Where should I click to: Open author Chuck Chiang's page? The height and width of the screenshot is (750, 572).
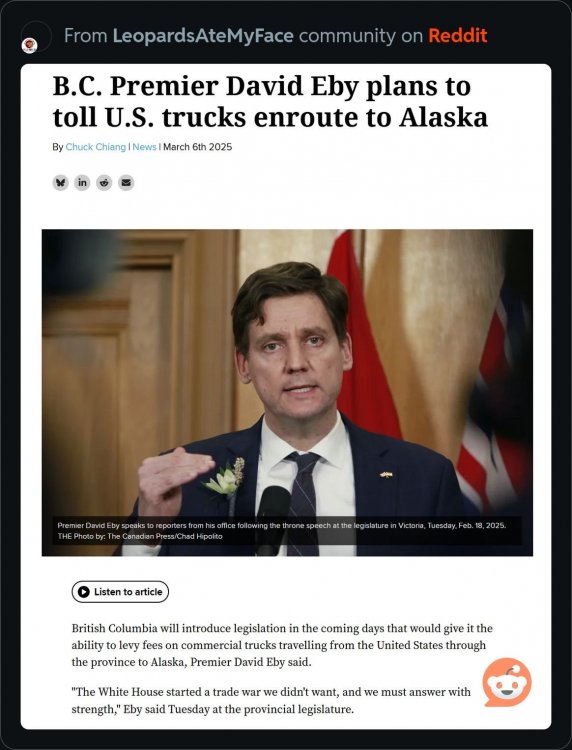pos(96,147)
